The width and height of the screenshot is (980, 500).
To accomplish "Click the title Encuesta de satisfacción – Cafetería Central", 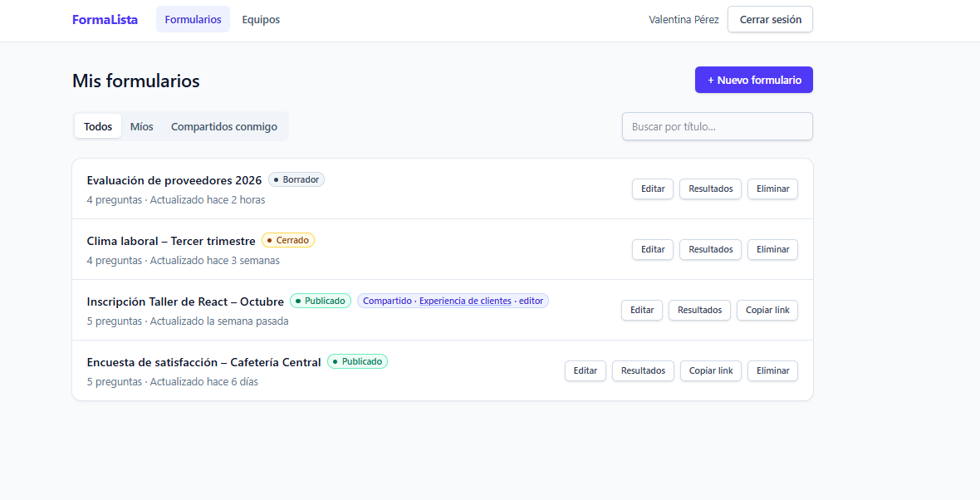I will click(203, 362).
